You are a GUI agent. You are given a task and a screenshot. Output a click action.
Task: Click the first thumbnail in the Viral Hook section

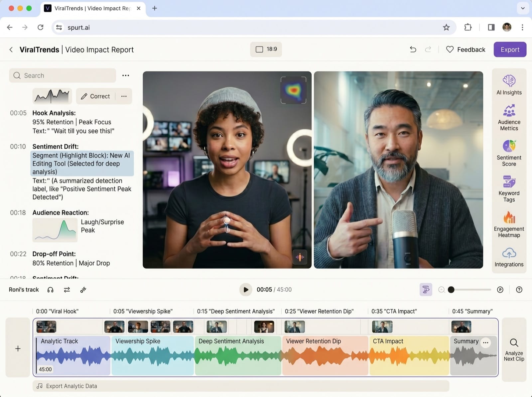(46, 327)
